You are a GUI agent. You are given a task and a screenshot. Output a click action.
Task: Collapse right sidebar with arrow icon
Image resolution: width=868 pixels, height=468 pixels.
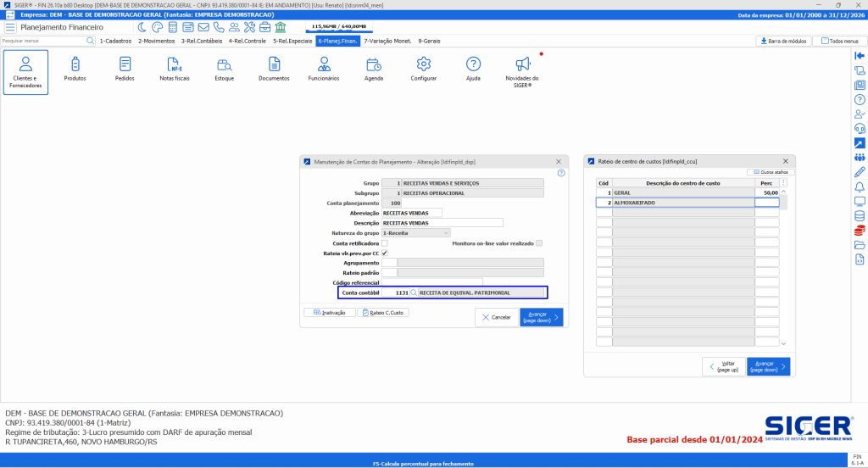pyautogui.click(x=860, y=55)
